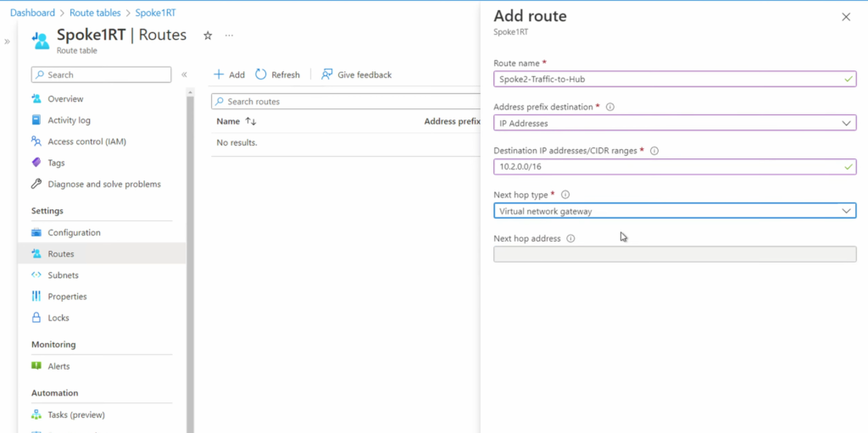Click the sidebar Search box

click(102, 75)
